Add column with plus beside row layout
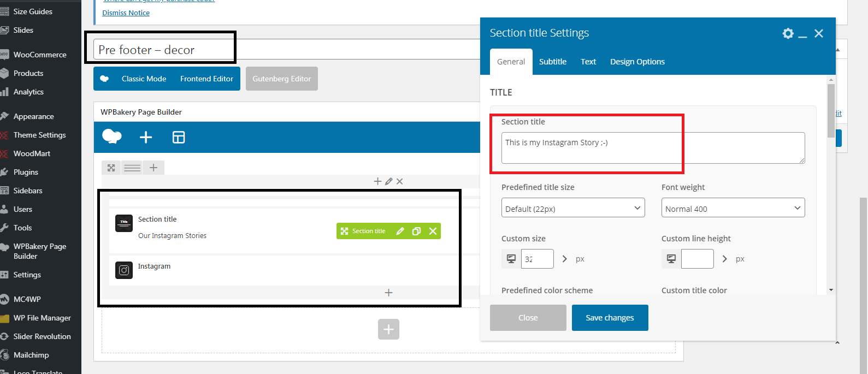The height and width of the screenshot is (374, 868). [x=153, y=168]
